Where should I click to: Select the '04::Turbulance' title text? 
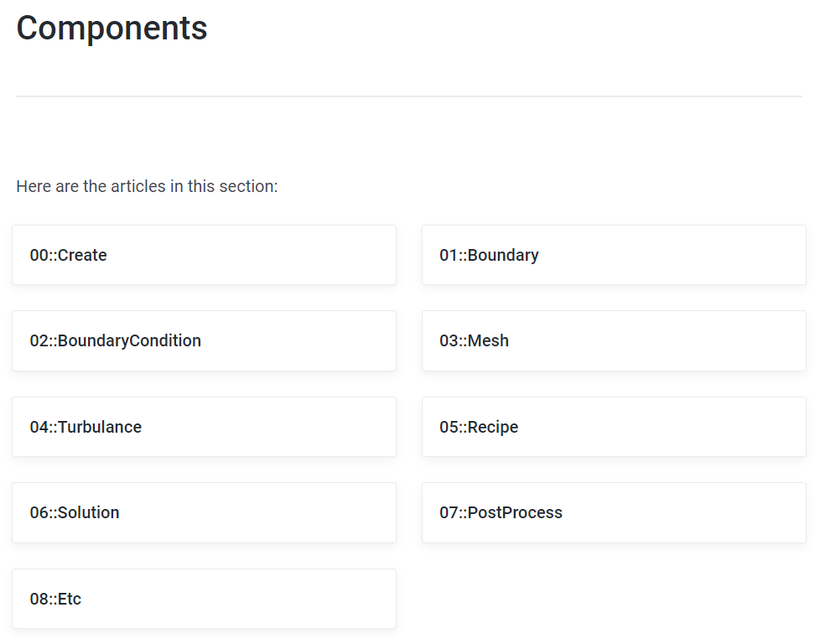pyautogui.click(x=86, y=427)
